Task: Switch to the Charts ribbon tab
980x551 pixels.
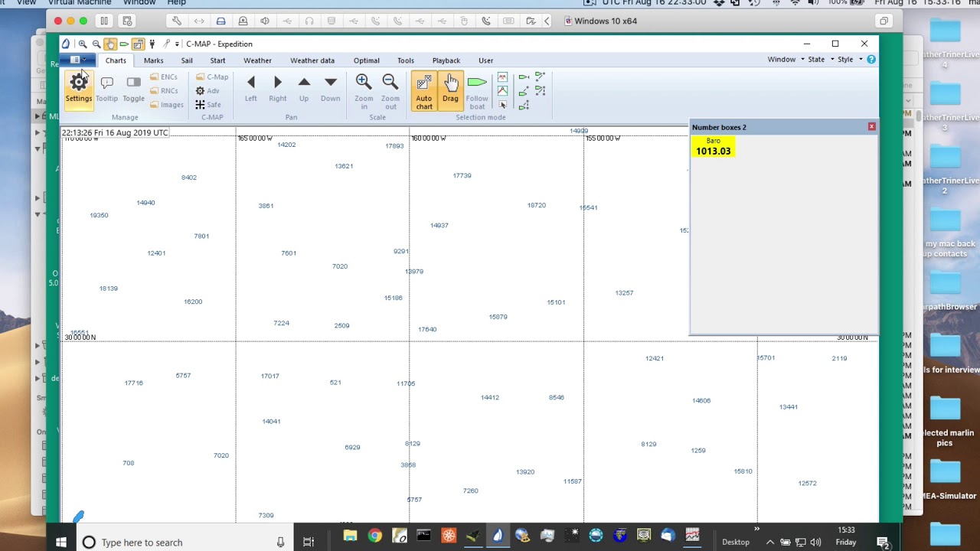Action: [x=116, y=60]
